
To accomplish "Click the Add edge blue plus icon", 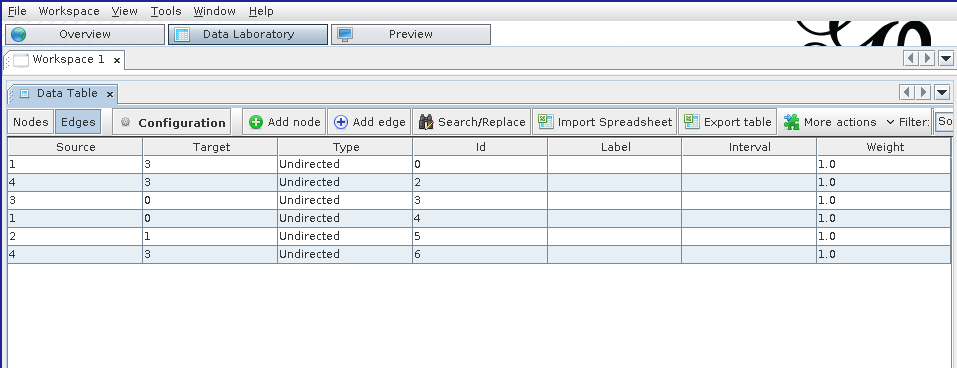I will (x=341, y=122).
